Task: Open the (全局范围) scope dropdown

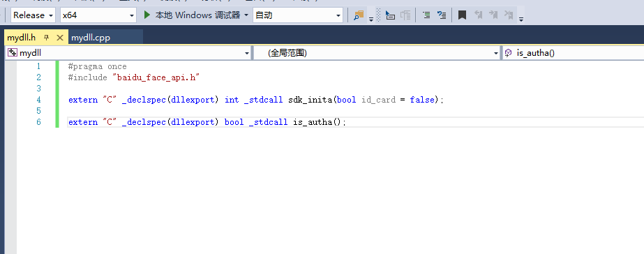Action: pyautogui.click(x=377, y=53)
